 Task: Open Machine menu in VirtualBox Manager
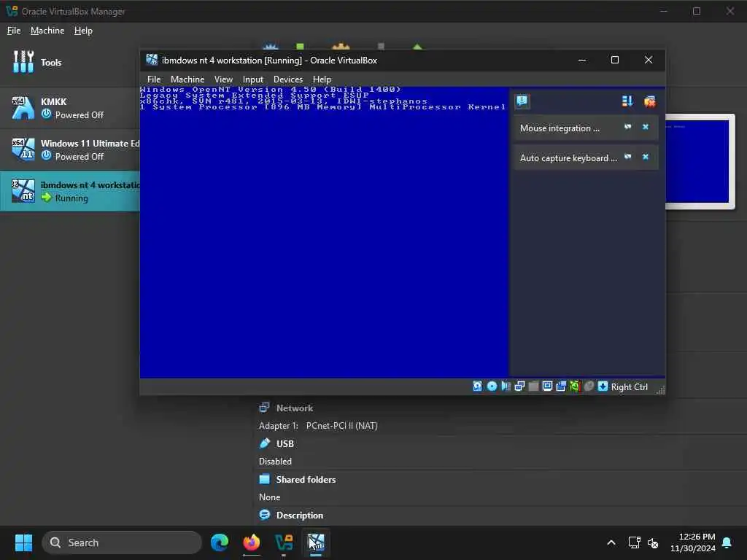point(47,31)
